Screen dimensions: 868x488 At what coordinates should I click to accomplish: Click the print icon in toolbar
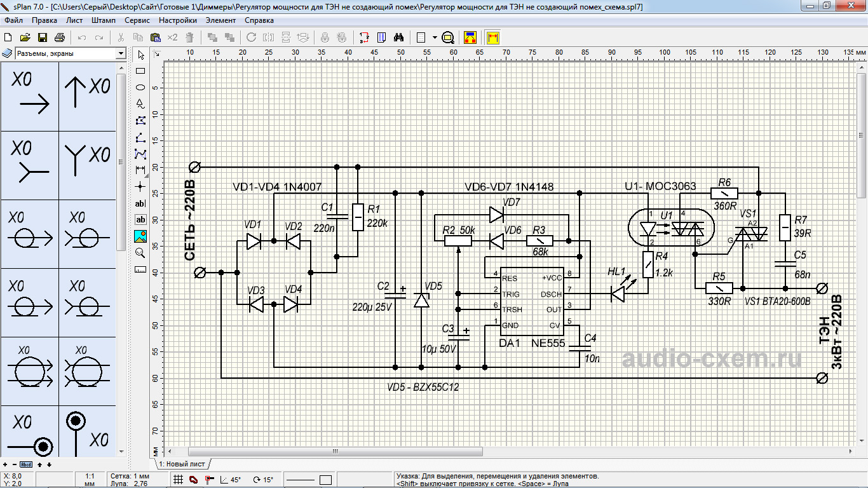tap(60, 37)
